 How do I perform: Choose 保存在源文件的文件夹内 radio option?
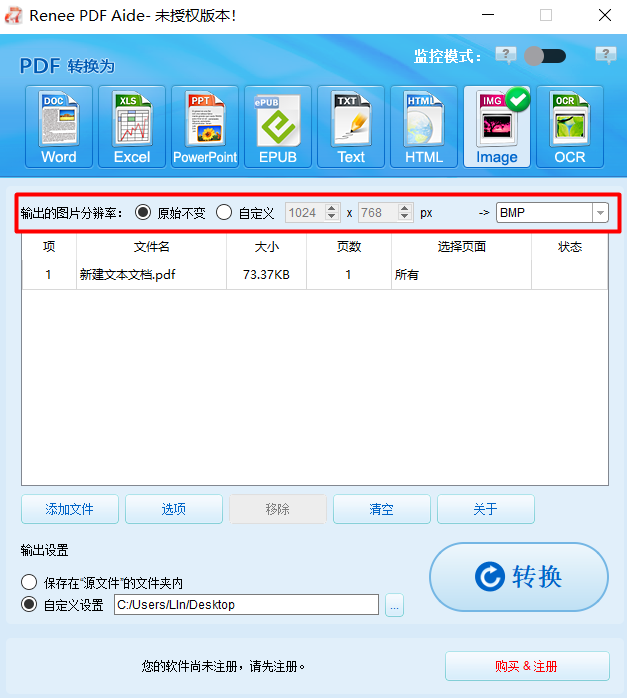(29, 582)
